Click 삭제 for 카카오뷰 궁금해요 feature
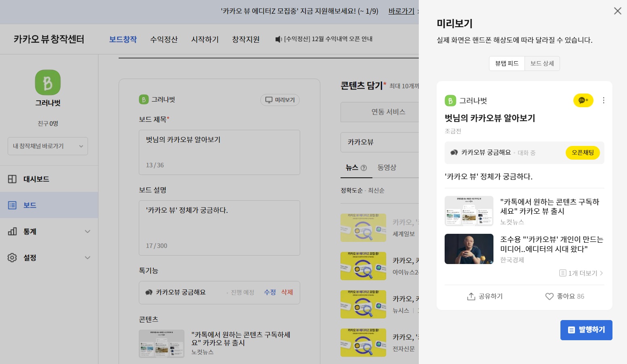627x364 pixels. point(287,292)
